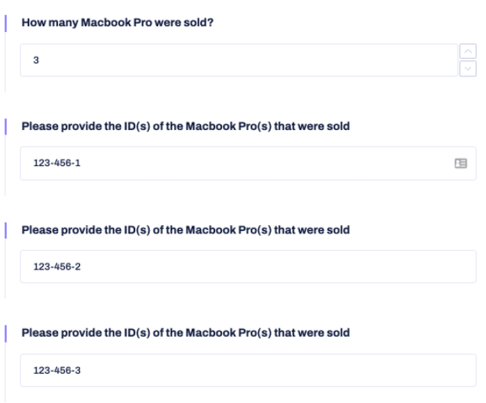
Task: Click purple marker beside third ID question
Action: click(x=6, y=334)
